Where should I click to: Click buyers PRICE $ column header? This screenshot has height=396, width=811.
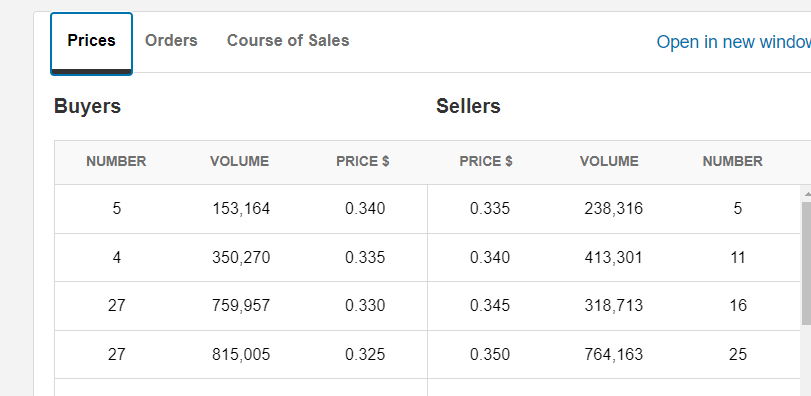pos(363,161)
